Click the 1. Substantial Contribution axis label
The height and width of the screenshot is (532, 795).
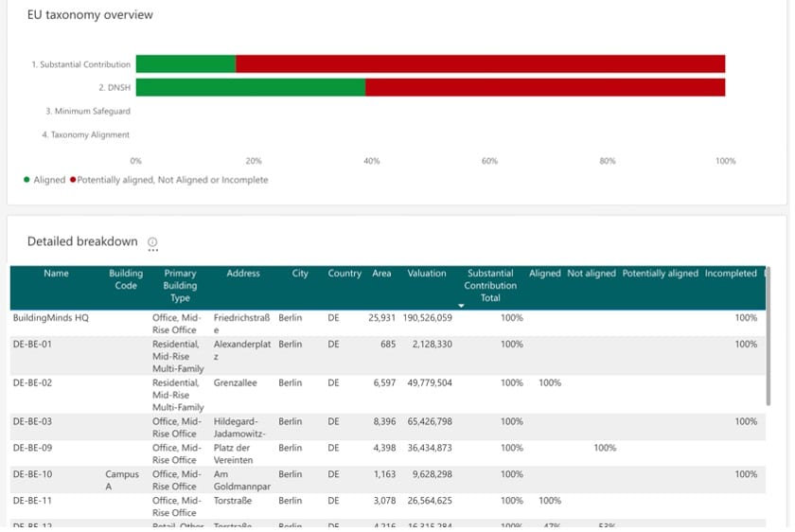click(80, 64)
